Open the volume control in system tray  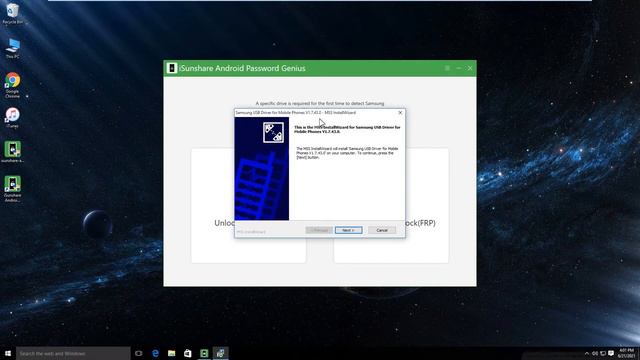(x=595, y=353)
